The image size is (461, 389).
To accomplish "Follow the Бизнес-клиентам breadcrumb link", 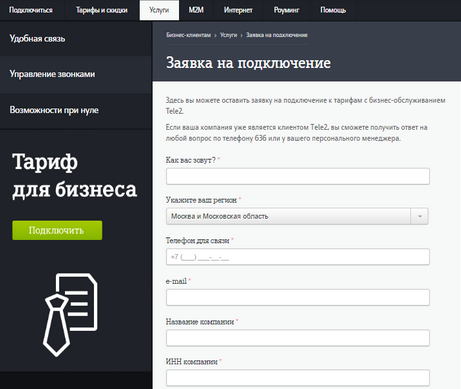I will [x=188, y=35].
